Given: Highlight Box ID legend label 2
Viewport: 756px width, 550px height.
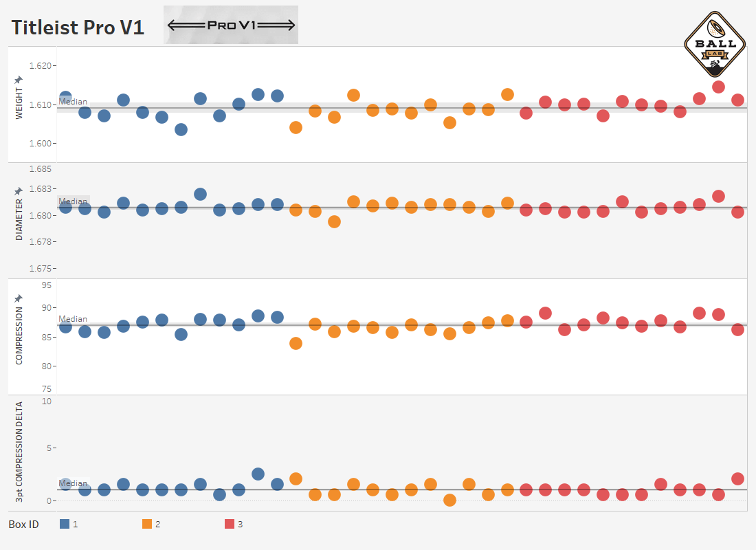Looking at the screenshot, I should tap(158, 524).
